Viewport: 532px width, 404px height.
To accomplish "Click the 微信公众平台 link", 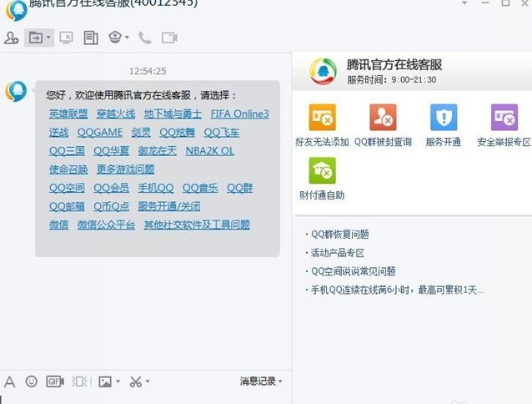I will click(106, 225).
